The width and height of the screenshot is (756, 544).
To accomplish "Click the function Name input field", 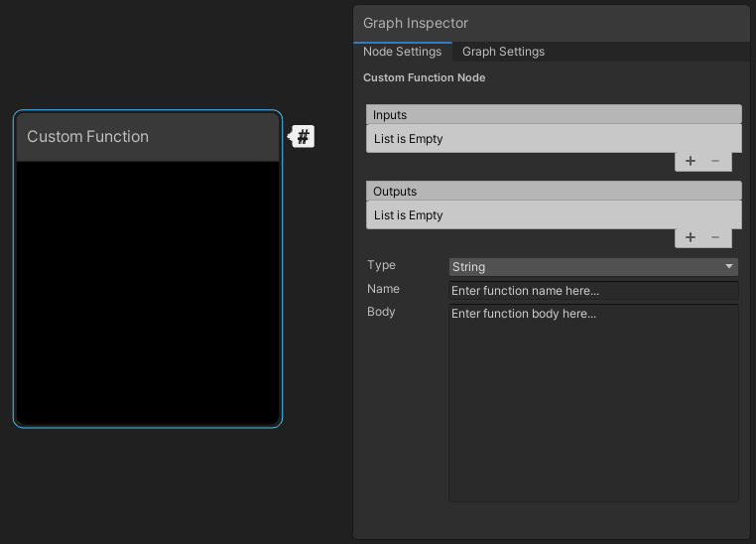I will click(x=593, y=291).
